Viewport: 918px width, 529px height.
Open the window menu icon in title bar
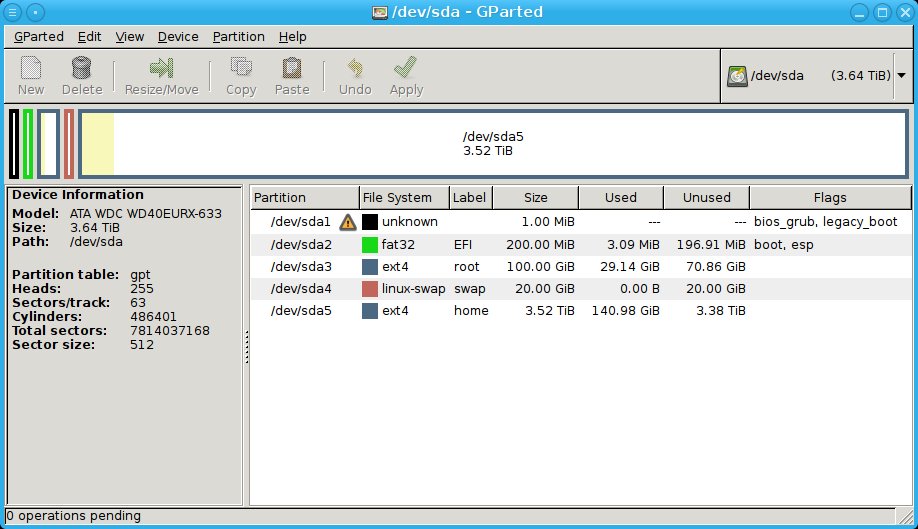(x=12, y=12)
